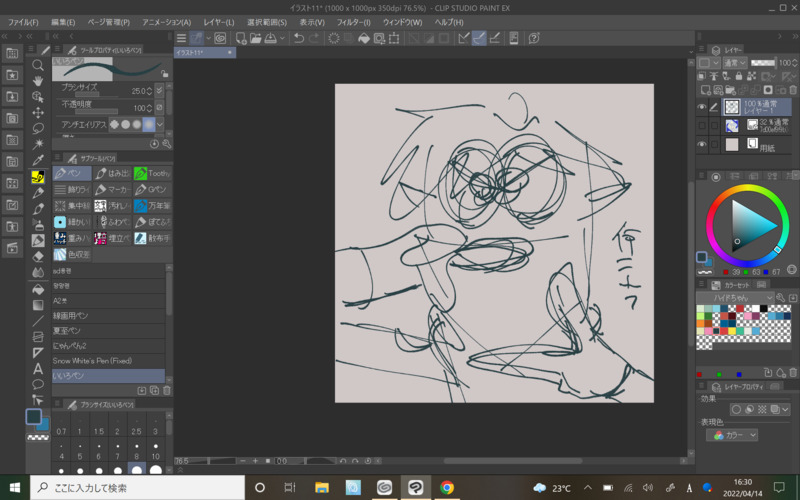This screenshot has height=500, width=800.
Task: Open the レイヤー(L) menu
Action: [219, 22]
